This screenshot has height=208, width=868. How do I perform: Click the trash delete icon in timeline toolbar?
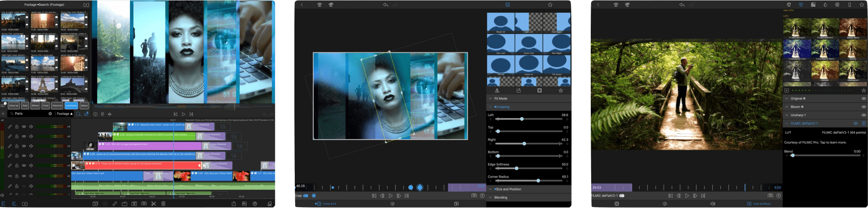pos(163,204)
